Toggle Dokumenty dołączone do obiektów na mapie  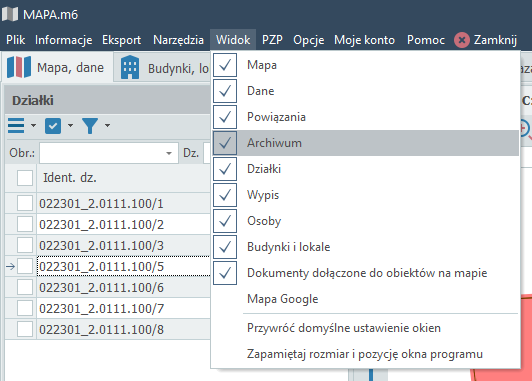pyautogui.click(x=366, y=273)
